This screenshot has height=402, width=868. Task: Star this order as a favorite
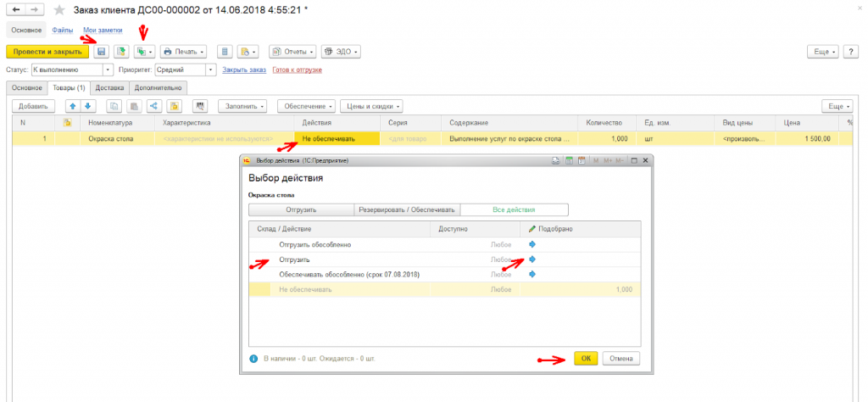(x=58, y=9)
